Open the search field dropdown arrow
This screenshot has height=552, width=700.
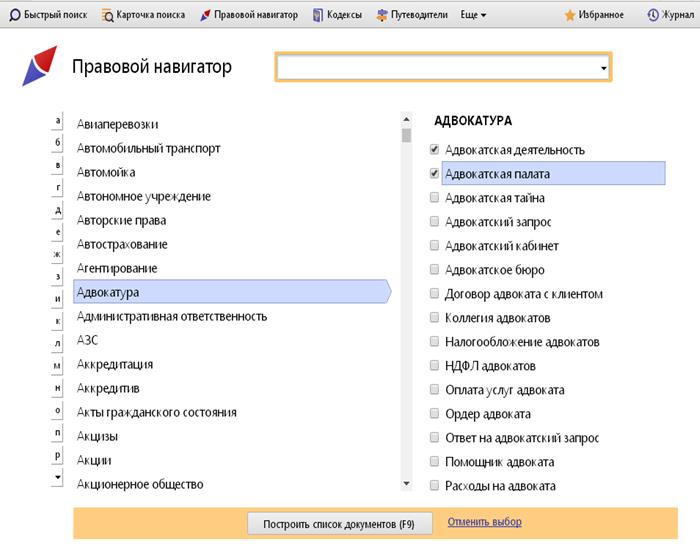pyautogui.click(x=603, y=68)
